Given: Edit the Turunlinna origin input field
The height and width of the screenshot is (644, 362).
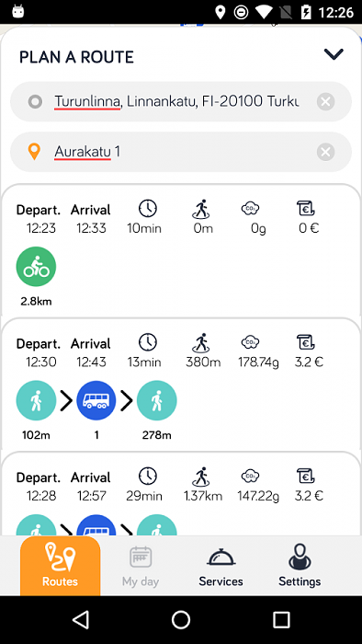Looking at the screenshot, I should [x=181, y=101].
